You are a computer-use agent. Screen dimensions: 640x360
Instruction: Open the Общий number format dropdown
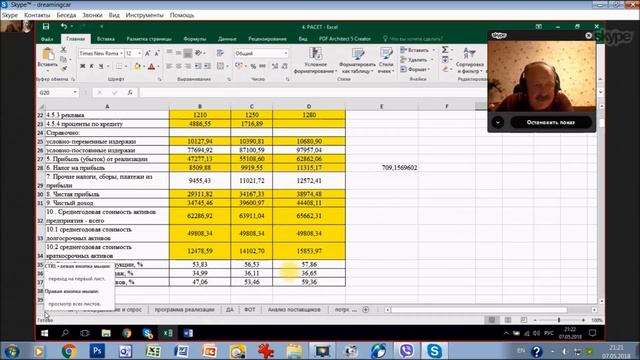click(x=286, y=53)
